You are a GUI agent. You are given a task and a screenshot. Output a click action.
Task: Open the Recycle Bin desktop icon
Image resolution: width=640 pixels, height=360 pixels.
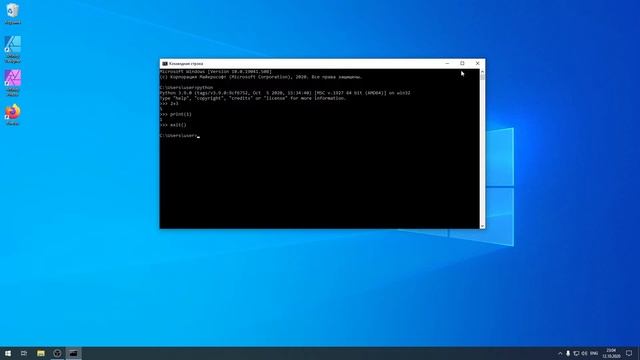(x=13, y=13)
